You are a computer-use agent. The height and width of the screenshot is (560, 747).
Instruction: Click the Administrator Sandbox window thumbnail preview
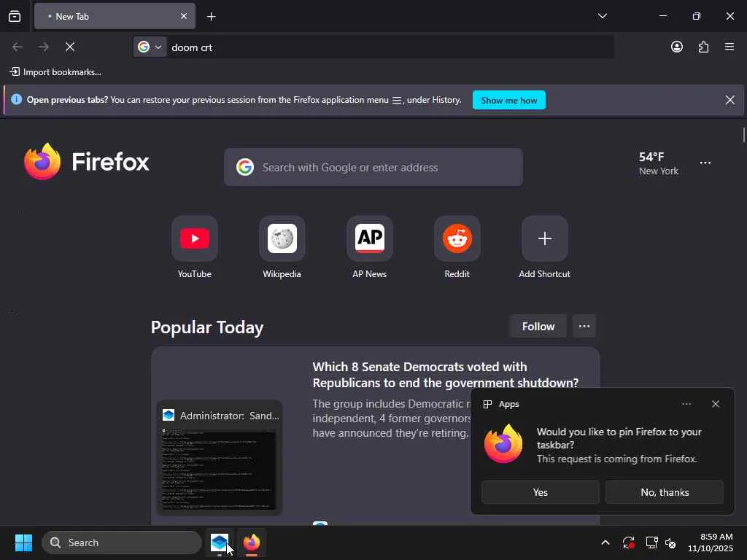(x=219, y=458)
